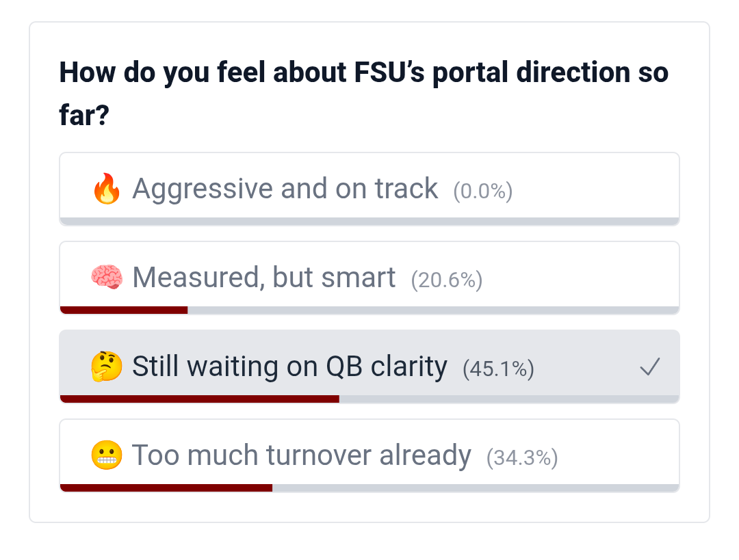The height and width of the screenshot is (560, 739).
Task: Select 'Measured, but smart' poll option
Action: 263,278
